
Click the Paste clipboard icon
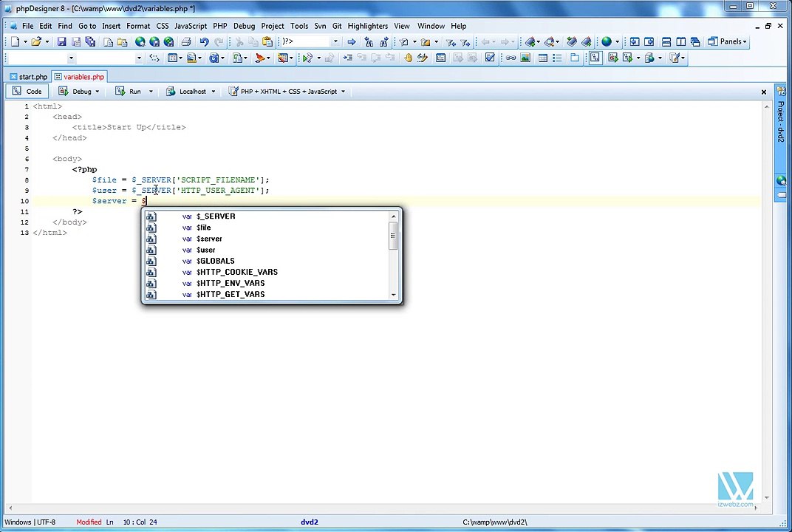[267, 42]
